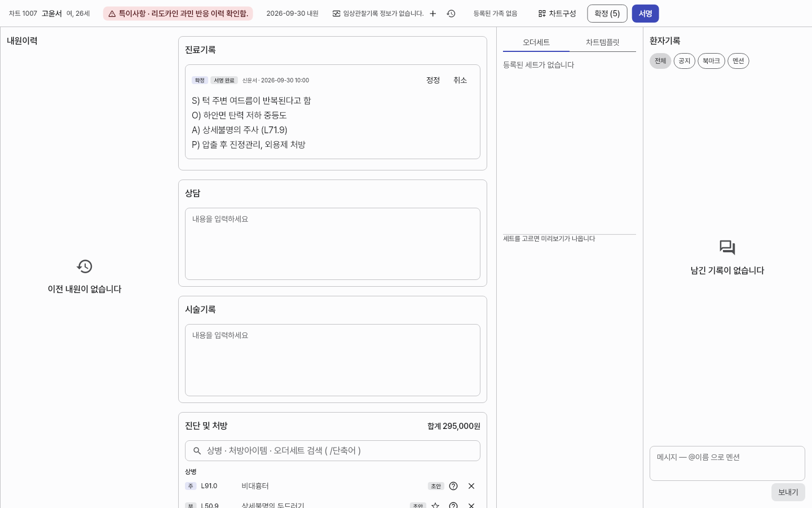The height and width of the screenshot is (508, 812).
Task: Click the search magnifier icon in 진단 및 처방
Action: point(197,451)
